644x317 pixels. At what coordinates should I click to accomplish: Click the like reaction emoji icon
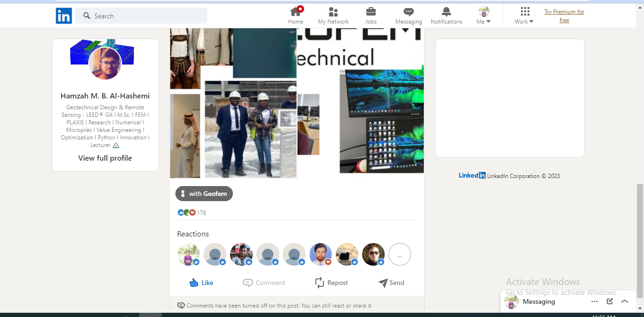(x=181, y=212)
